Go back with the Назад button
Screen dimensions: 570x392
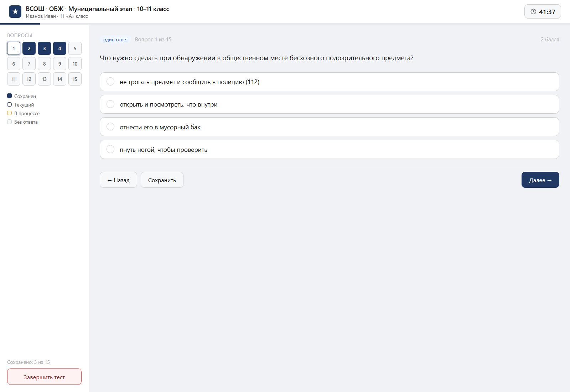[118, 180]
